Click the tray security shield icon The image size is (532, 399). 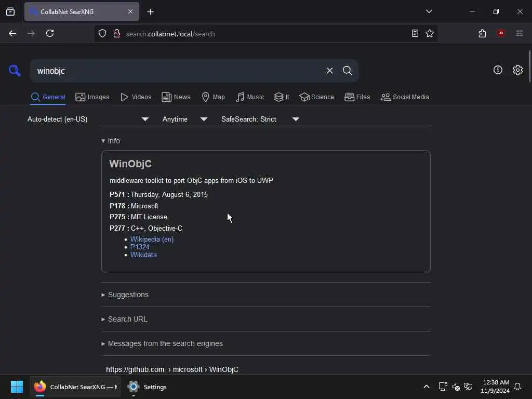click(468, 387)
